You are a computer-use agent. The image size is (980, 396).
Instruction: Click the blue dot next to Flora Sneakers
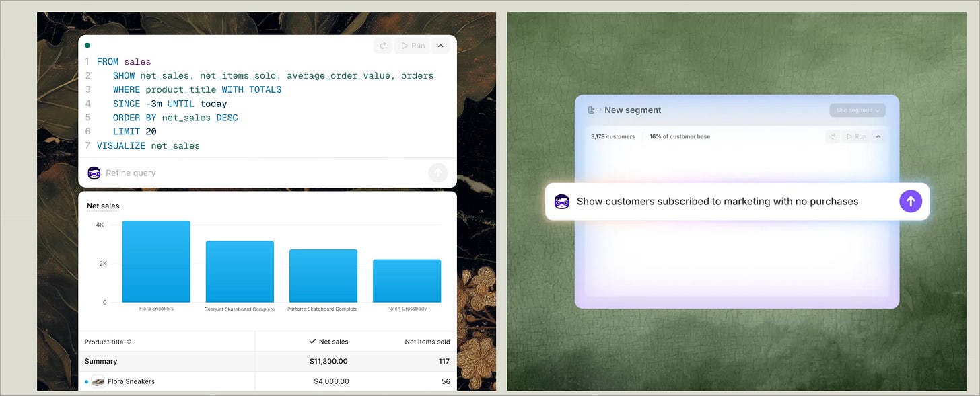[86, 381]
